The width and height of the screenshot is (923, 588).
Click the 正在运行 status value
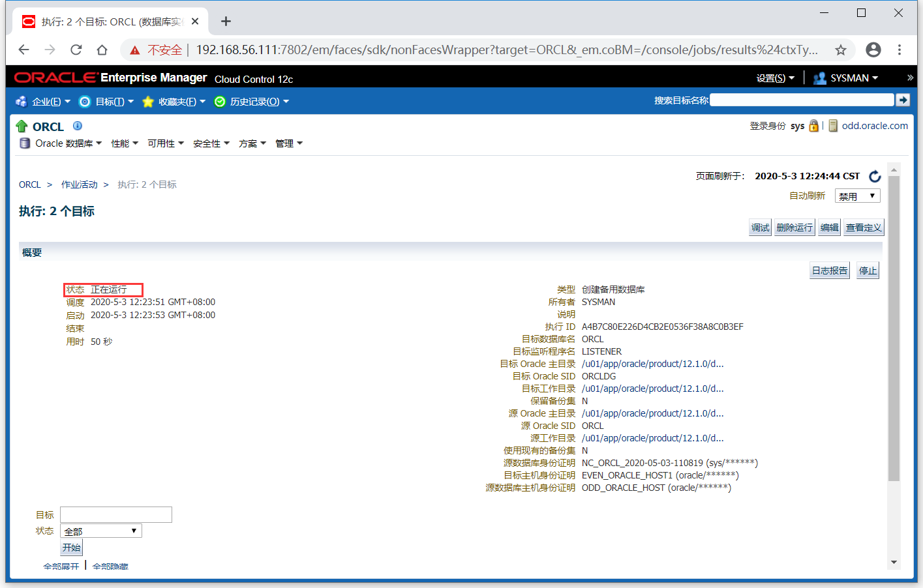pos(109,289)
